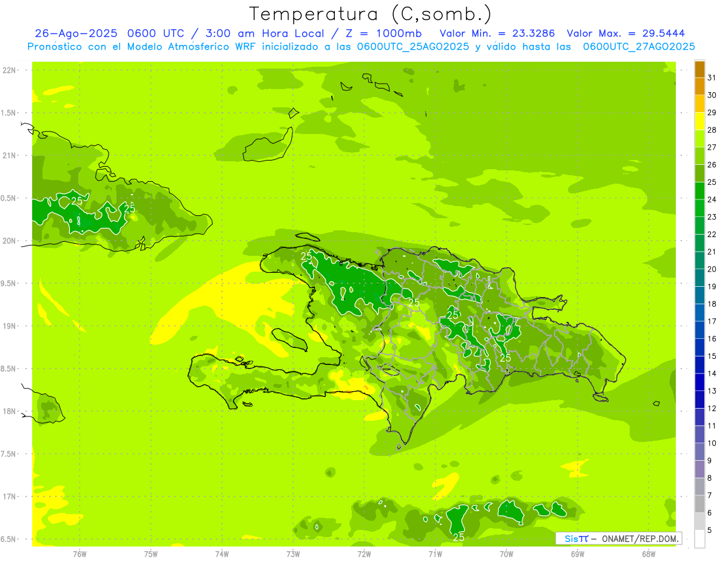Select the date text "26-Ago-2025"

click(x=76, y=33)
